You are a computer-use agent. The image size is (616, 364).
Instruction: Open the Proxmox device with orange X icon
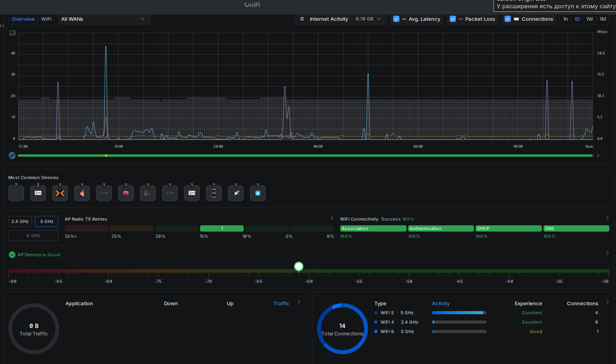[x=60, y=193]
